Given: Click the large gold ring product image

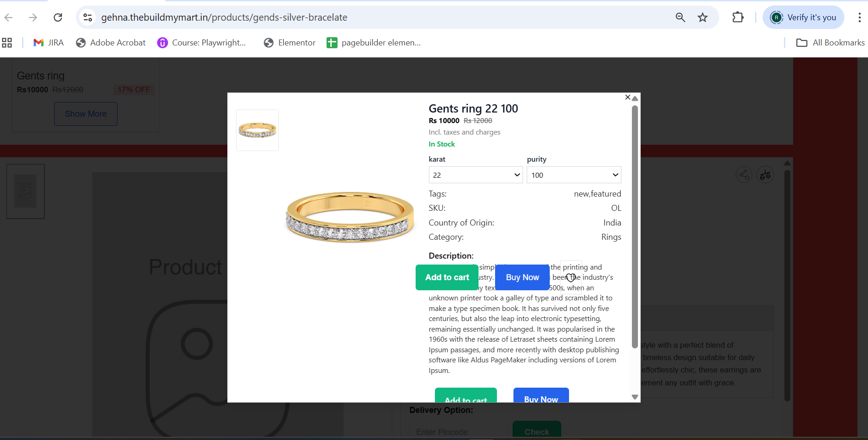Looking at the screenshot, I should coord(350,217).
